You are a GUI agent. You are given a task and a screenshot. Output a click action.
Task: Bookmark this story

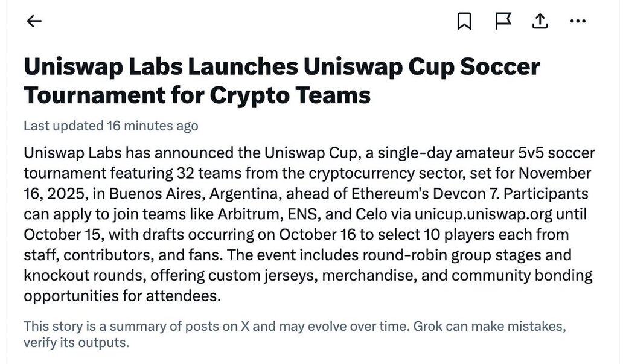coord(464,22)
